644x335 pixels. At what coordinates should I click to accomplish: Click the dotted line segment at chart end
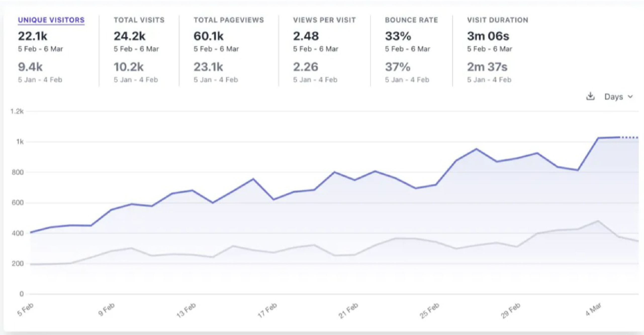tap(630, 138)
